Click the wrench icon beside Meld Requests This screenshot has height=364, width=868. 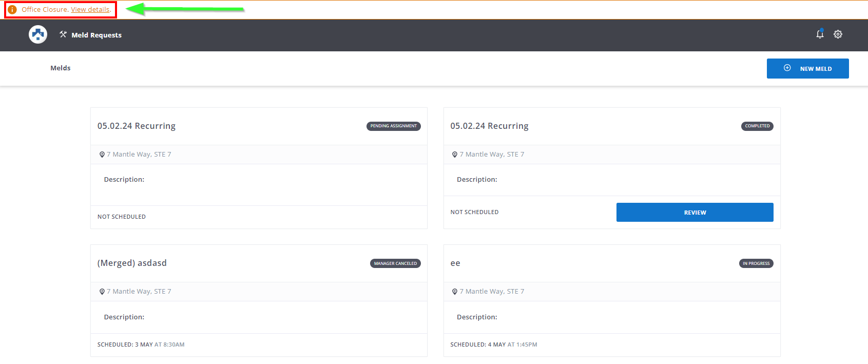point(63,34)
